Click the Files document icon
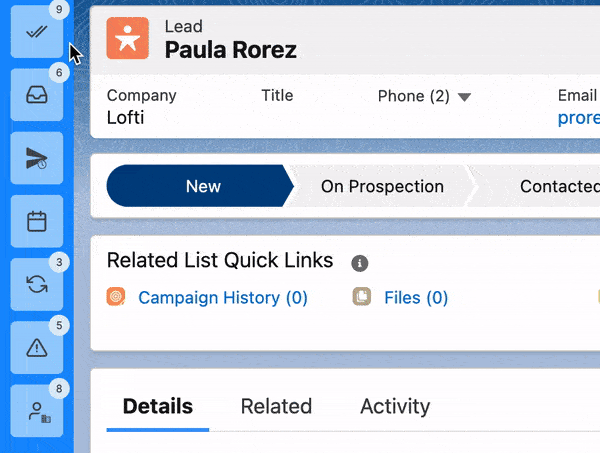This screenshot has width=600, height=453. (362, 297)
